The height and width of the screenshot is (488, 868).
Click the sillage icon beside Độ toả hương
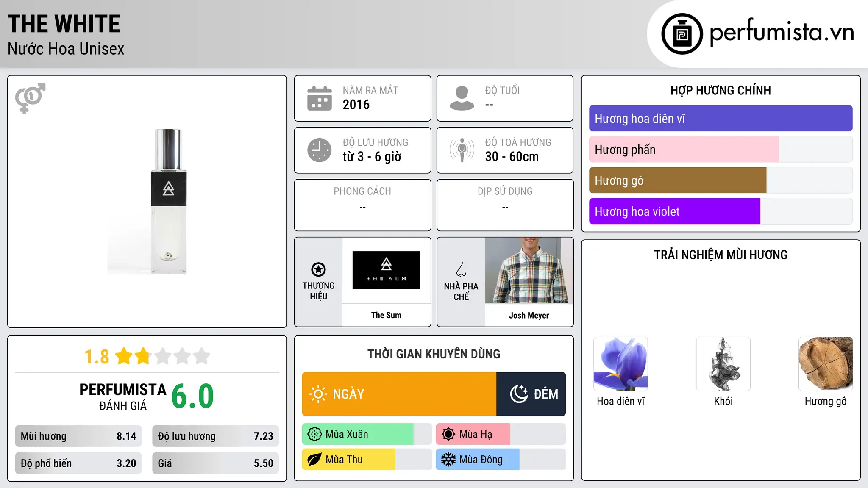(462, 150)
